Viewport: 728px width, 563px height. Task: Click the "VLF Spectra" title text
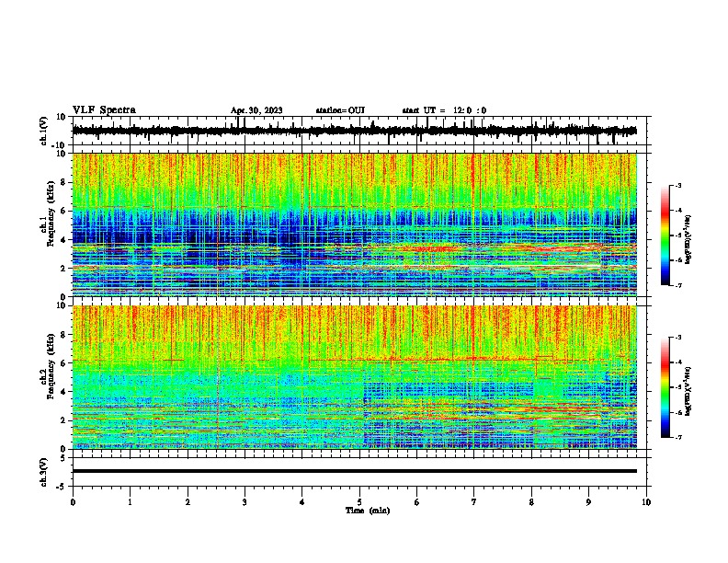[x=104, y=110]
